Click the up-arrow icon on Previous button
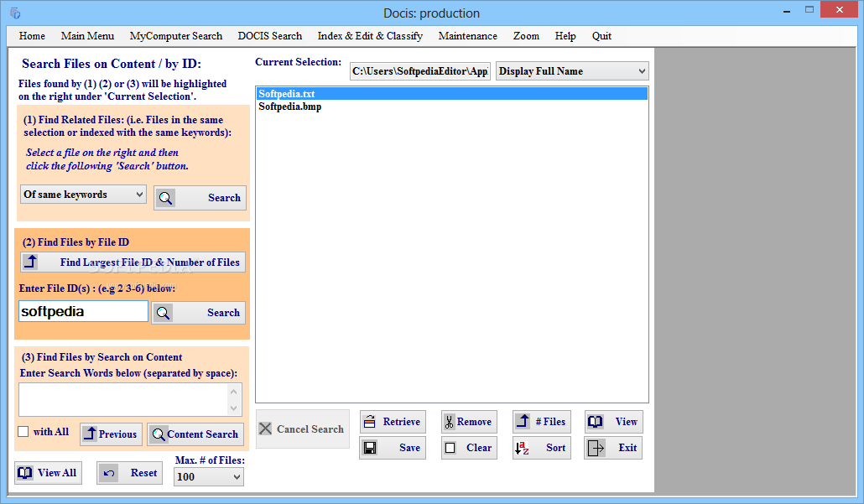The width and height of the screenshot is (864, 504). tap(90, 434)
